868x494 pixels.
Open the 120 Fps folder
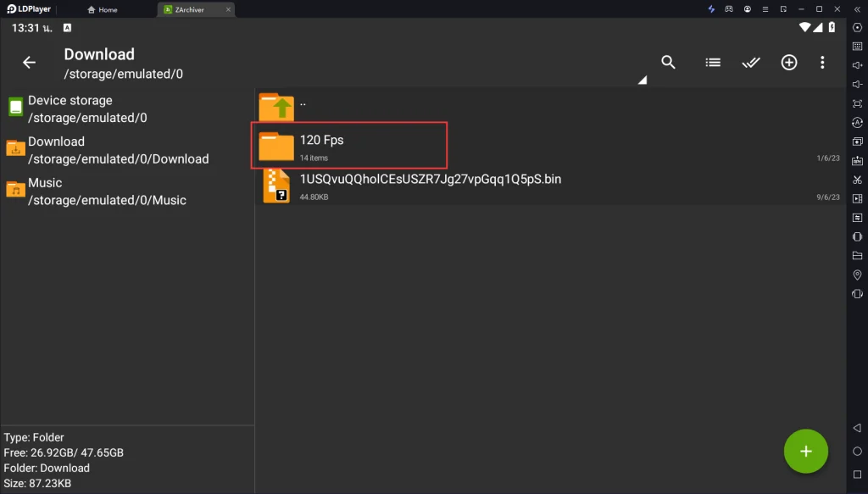pyautogui.click(x=550, y=146)
